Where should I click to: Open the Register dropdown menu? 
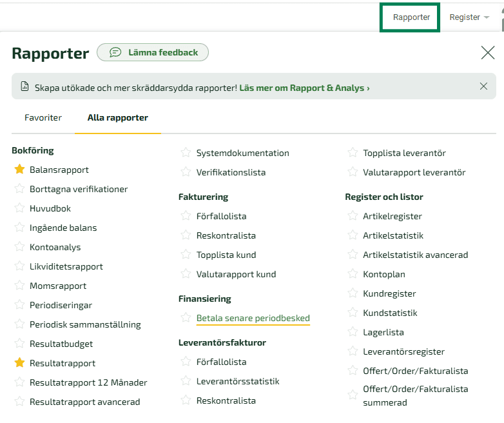click(469, 17)
